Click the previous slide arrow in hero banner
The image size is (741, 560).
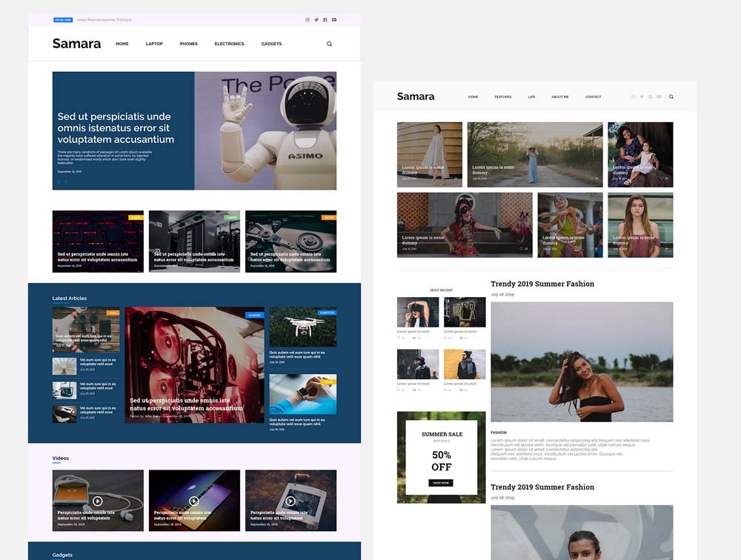(59, 181)
